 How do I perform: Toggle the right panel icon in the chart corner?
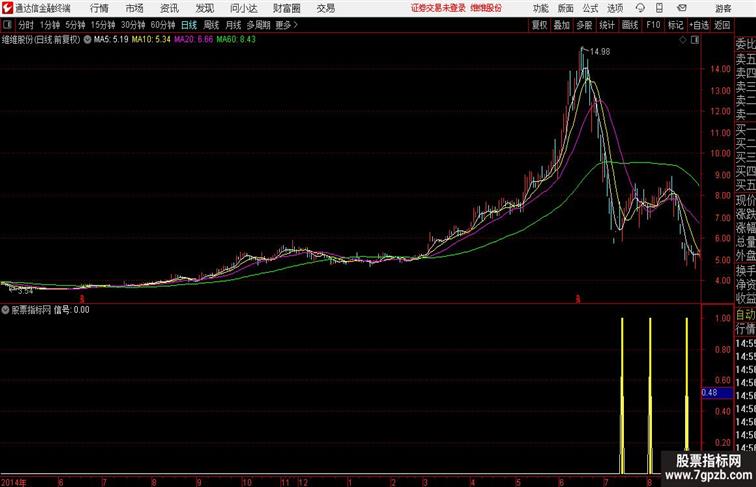pyautogui.click(x=695, y=40)
